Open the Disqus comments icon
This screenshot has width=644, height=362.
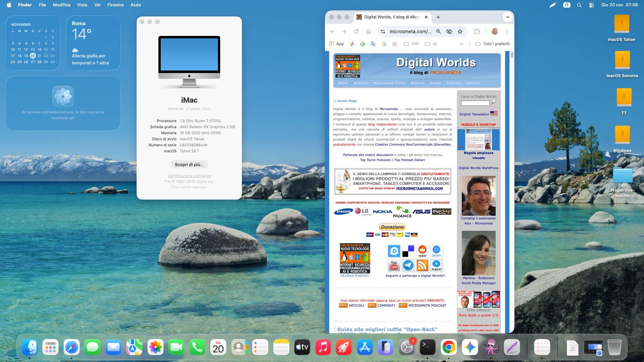point(393,251)
